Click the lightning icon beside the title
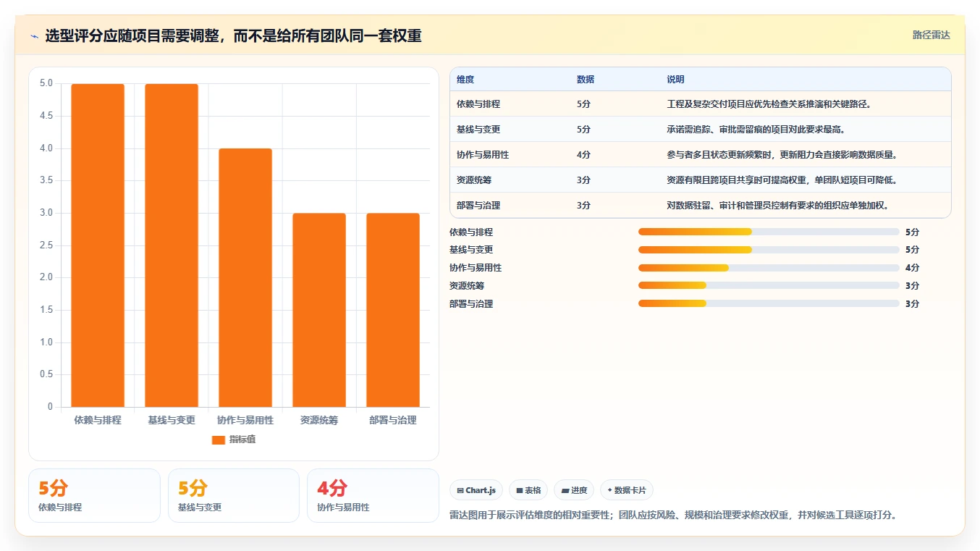This screenshot has width=980, height=551. 34,35
